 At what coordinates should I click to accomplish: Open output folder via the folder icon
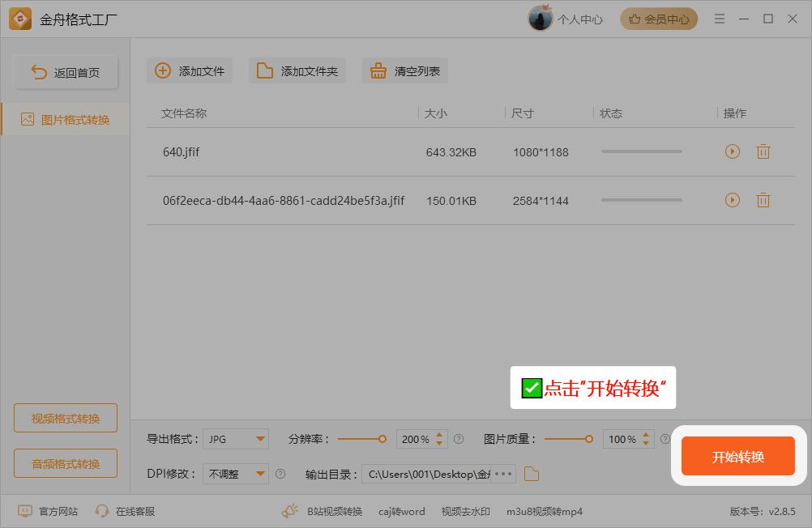click(x=532, y=474)
